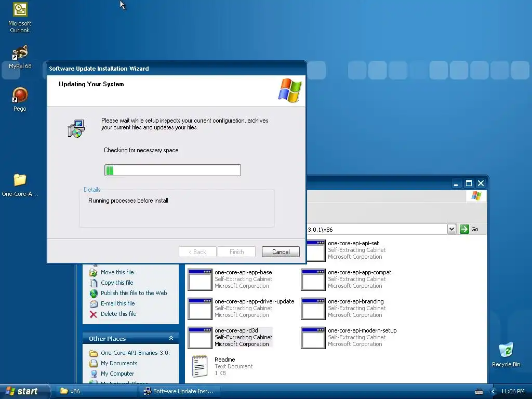The width and height of the screenshot is (532, 399).
Task: Click the 11:06 PM taskbar clock
Action: click(x=512, y=391)
